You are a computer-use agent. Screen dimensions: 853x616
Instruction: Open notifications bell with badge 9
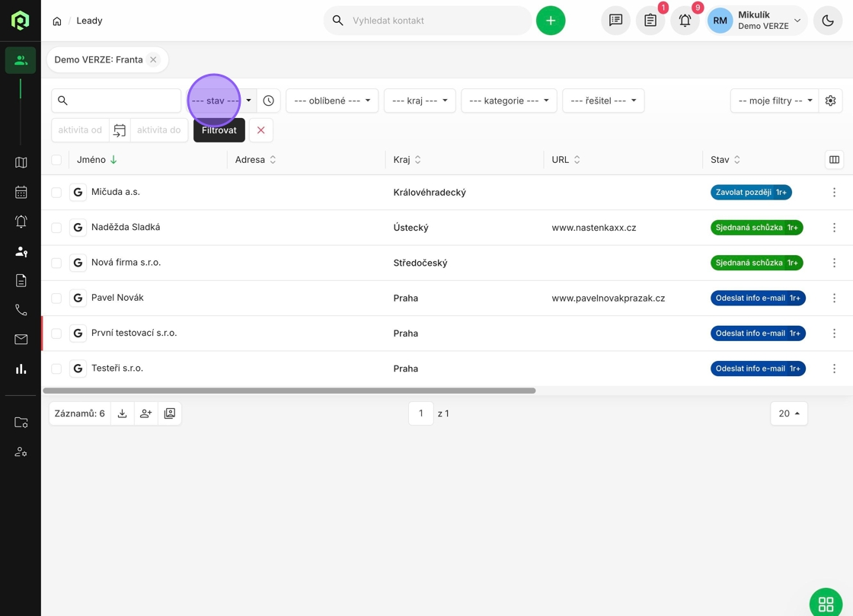[685, 21]
